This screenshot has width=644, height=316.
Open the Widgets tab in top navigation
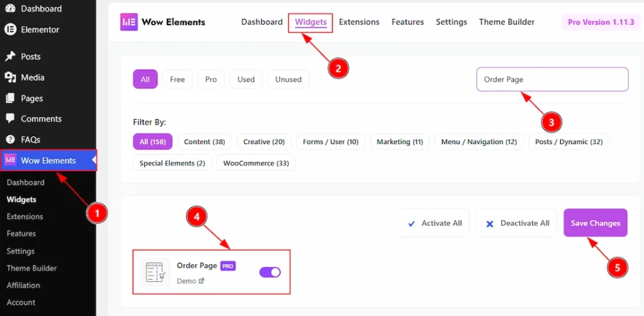(311, 22)
